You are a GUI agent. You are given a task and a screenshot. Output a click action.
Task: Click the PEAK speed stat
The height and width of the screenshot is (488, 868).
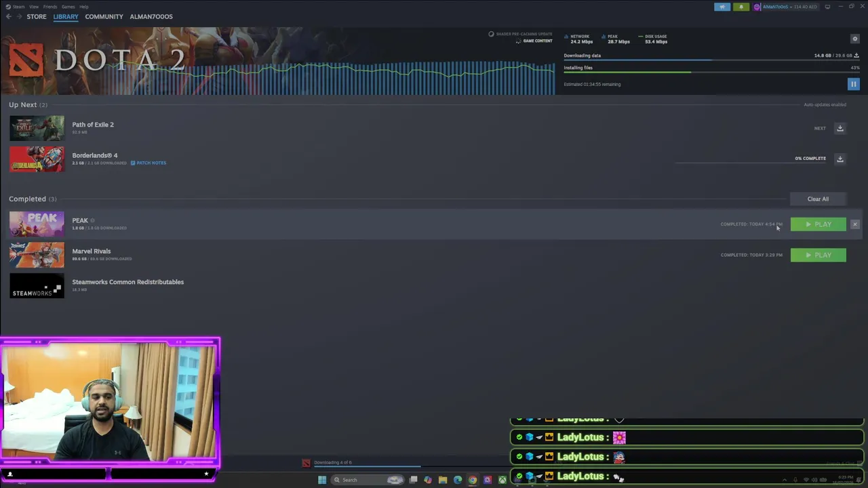(616, 39)
